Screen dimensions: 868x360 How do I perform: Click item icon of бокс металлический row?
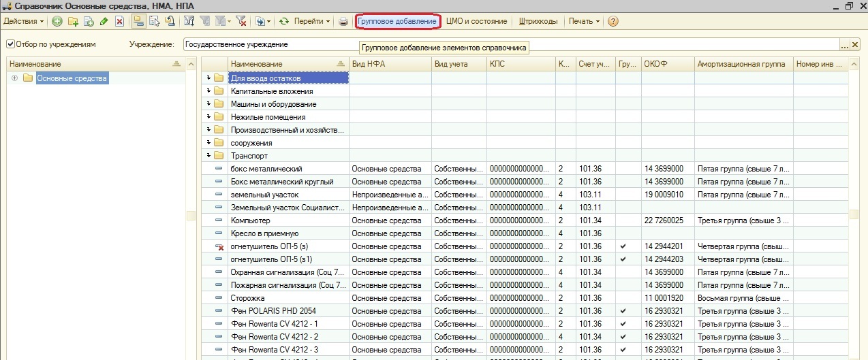(219, 169)
